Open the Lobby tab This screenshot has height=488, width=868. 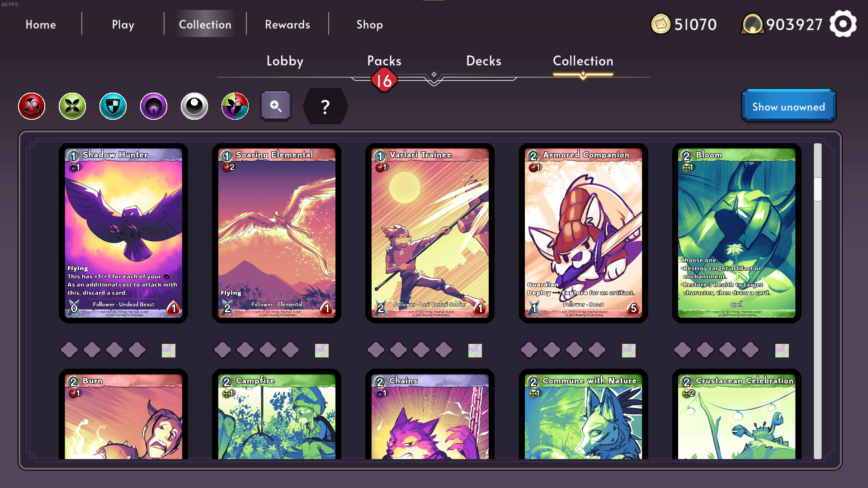click(285, 61)
